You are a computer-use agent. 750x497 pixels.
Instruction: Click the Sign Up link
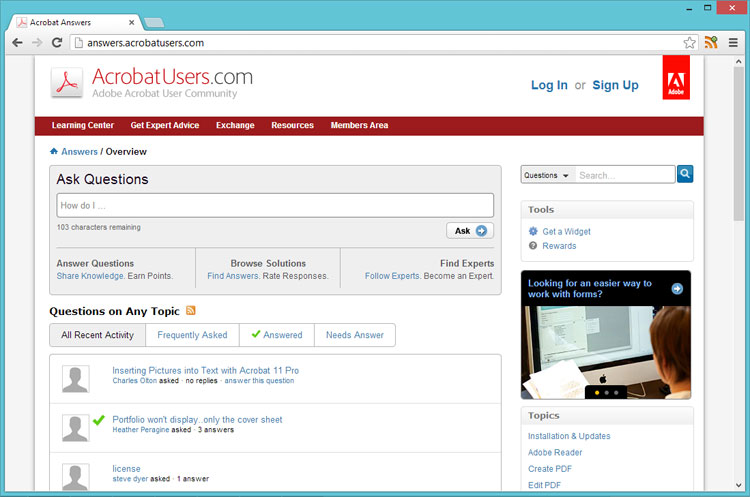point(615,85)
